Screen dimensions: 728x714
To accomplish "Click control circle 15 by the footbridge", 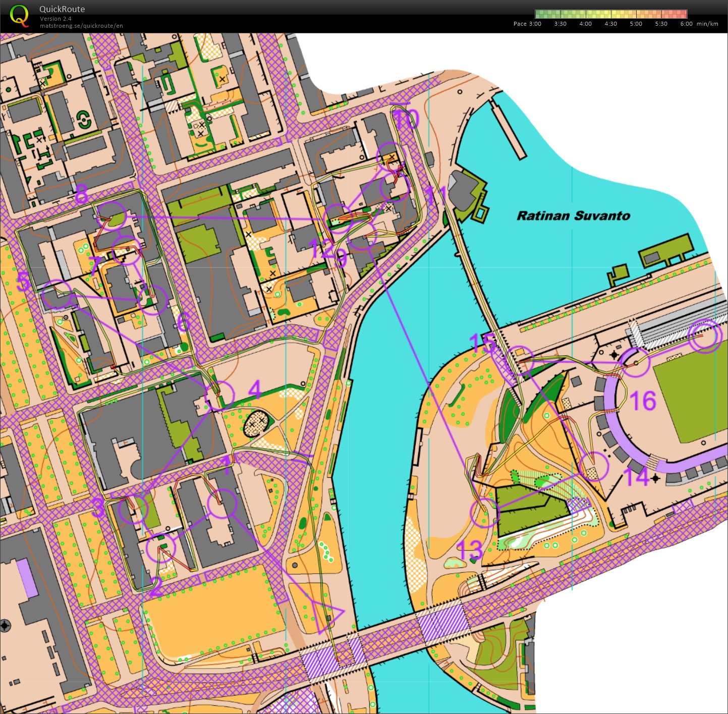I will click(x=519, y=360).
